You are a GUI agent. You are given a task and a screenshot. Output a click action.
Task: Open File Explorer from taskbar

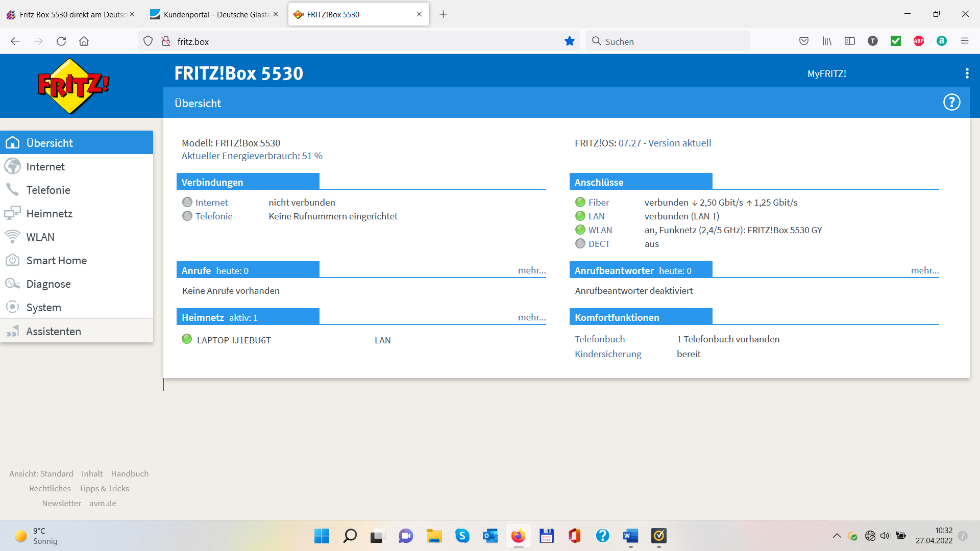tap(434, 536)
